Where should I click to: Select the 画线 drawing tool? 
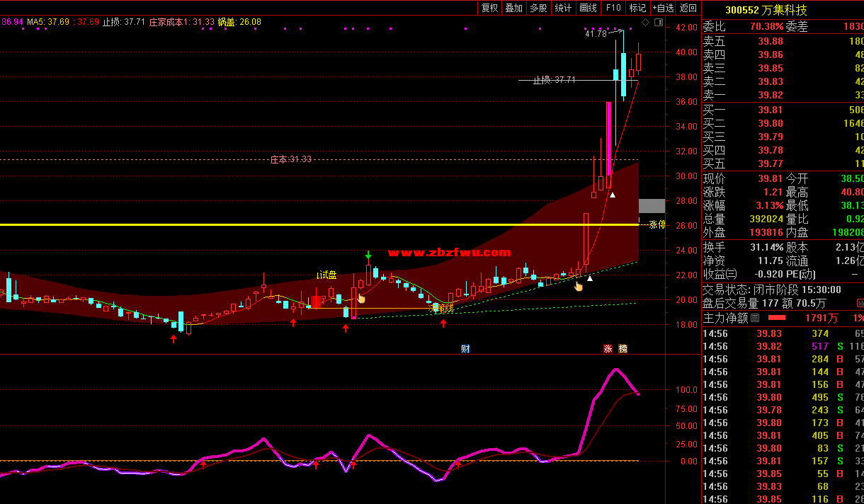pyautogui.click(x=588, y=8)
